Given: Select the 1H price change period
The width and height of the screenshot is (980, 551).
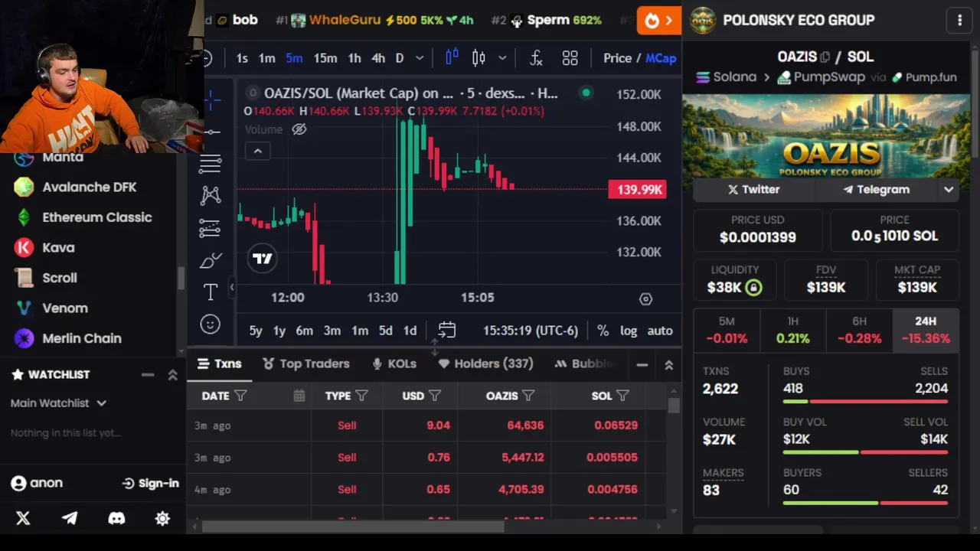Looking at the screenshot, I should coord(793,330).
